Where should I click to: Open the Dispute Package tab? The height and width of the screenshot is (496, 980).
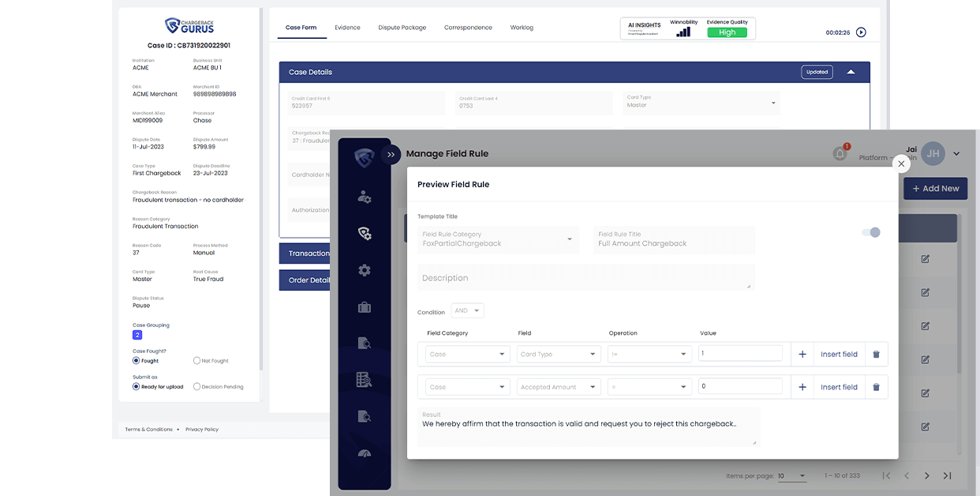click(x=402, y=28)
